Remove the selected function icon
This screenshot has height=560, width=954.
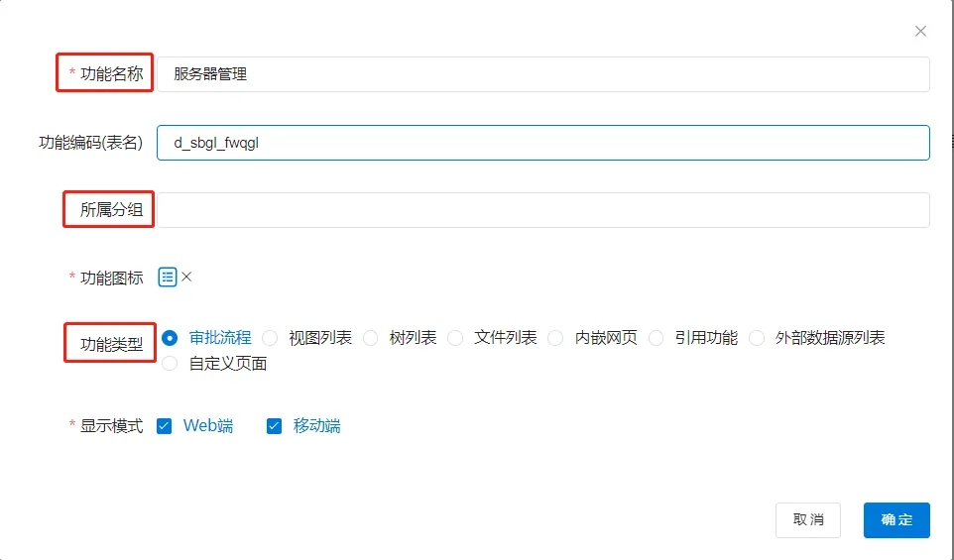click(x=186, y=278)
